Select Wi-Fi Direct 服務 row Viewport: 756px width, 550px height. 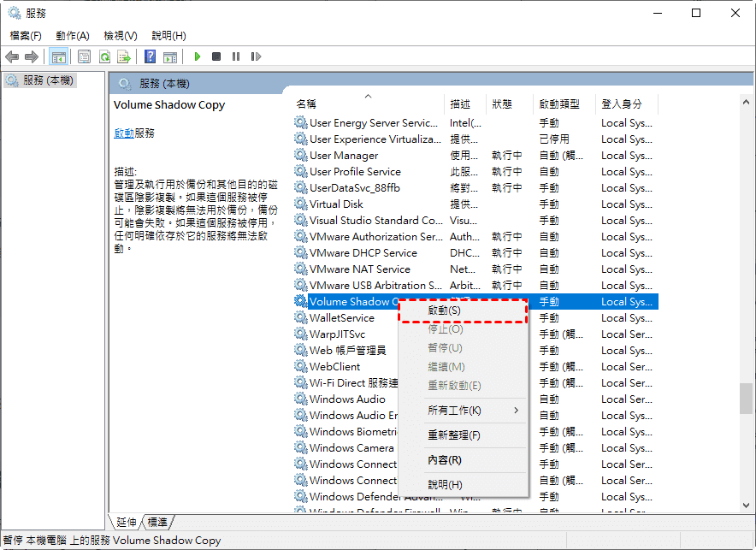tap(346, 382)
